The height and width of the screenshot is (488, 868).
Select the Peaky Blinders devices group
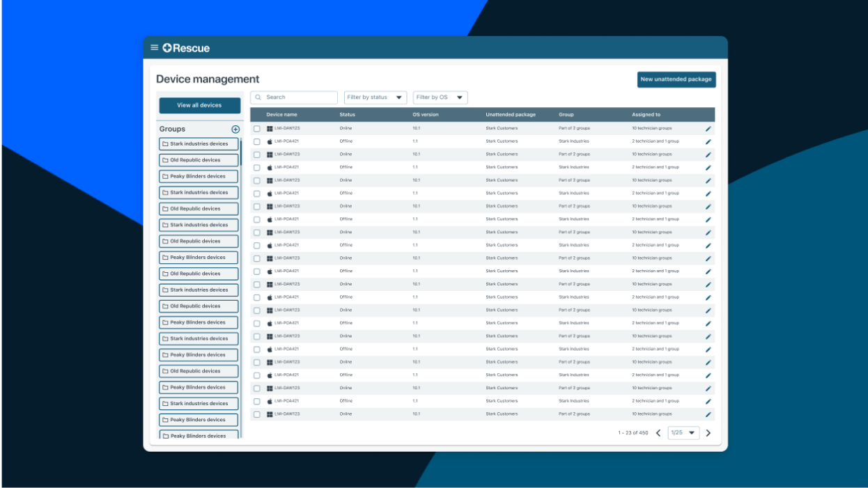pyautogui.click(x=198, y=176)
